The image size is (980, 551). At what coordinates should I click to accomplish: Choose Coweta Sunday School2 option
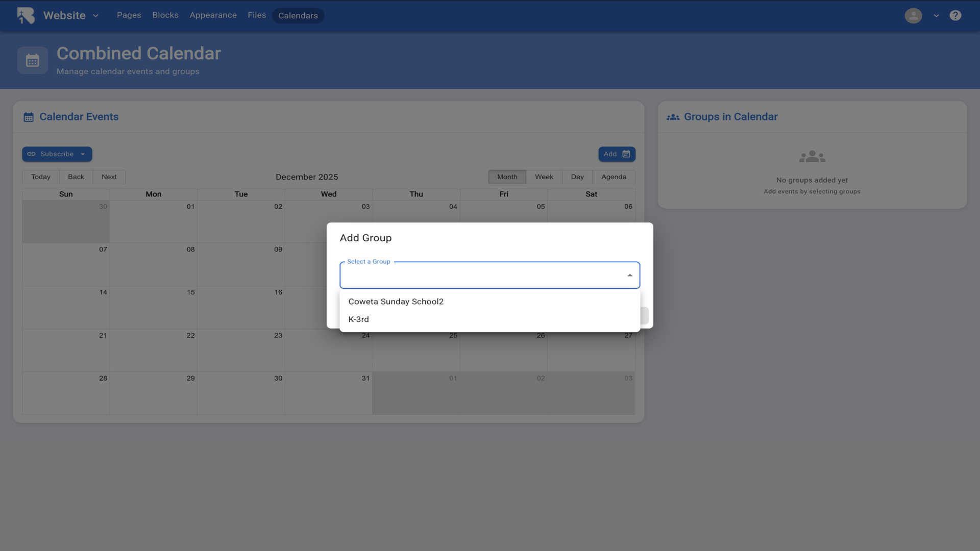point(396,302)
